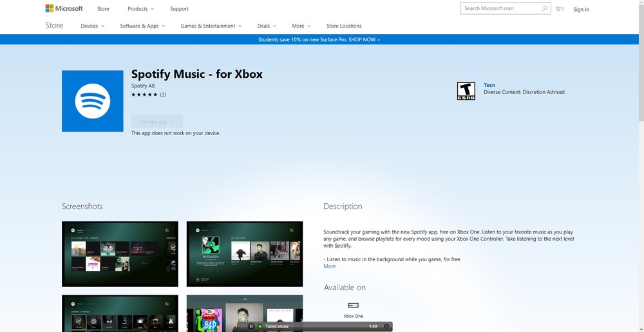Open the Support page
Viewport: 644px width, 332px height.
click(179, 8)
